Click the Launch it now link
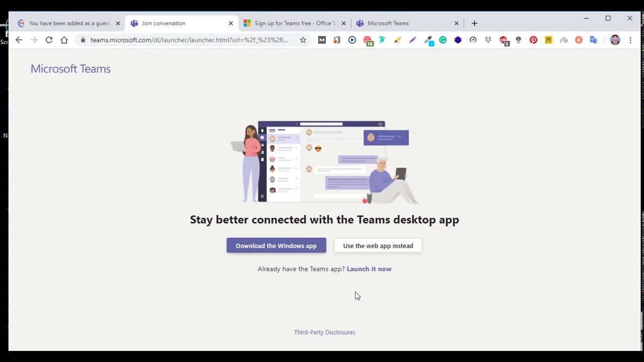This screenshot has height=362, width=644. pyautogui.click(x=369, y=268)
